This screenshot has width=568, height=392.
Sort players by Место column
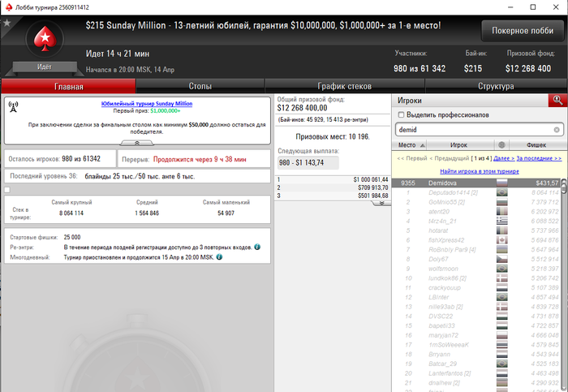[409, 145]
